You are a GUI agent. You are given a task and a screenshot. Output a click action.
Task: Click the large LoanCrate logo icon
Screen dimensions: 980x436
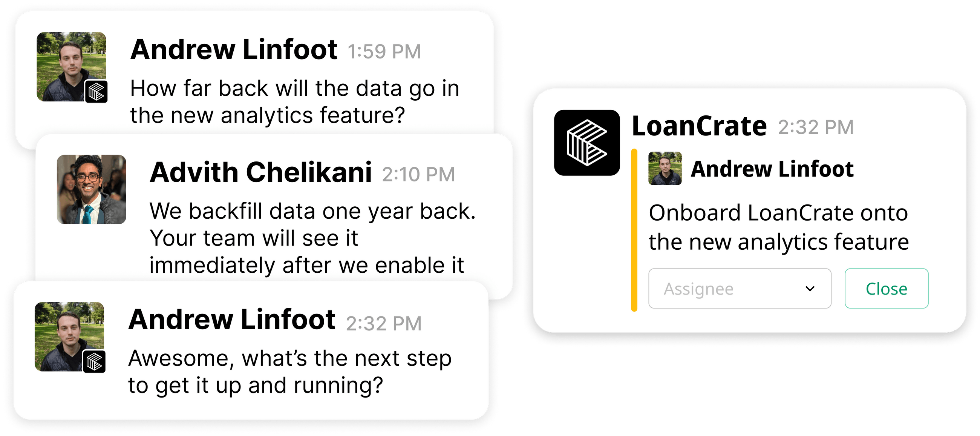click(586, 143)
